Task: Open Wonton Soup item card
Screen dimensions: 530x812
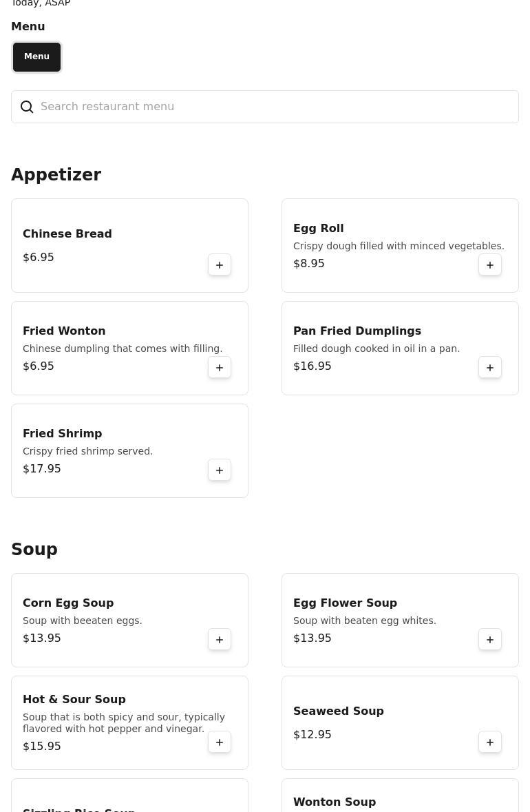Action: pos(335,802)
